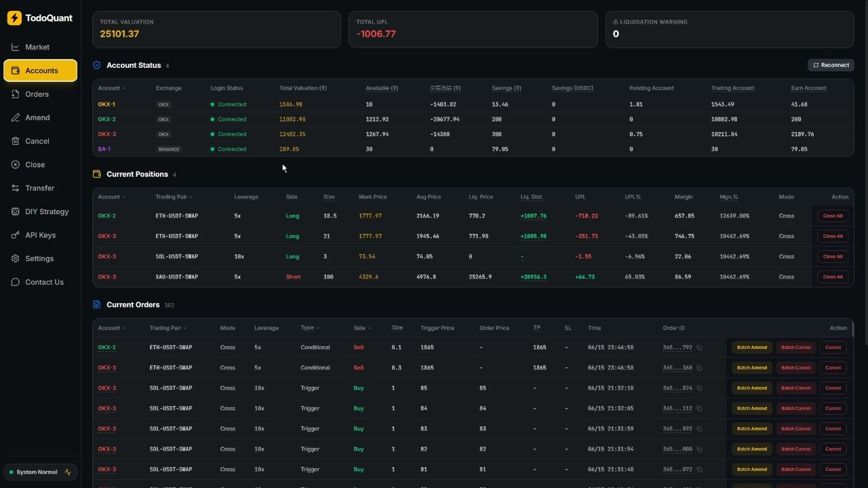The image size is (868, 488).
Task: Expand the Type filter in Current Orders
Action: point(310,328)
